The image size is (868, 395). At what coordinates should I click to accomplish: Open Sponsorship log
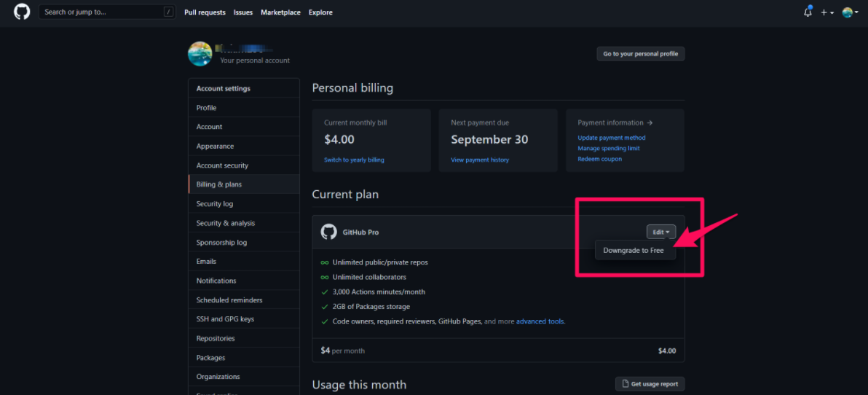point(243,243)
